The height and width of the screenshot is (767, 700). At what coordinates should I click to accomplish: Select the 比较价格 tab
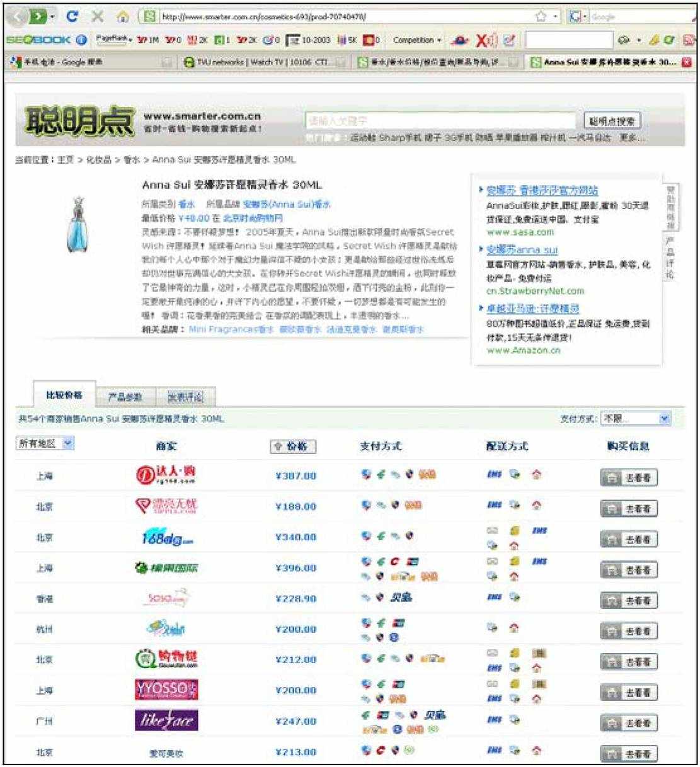click(64, 395)
